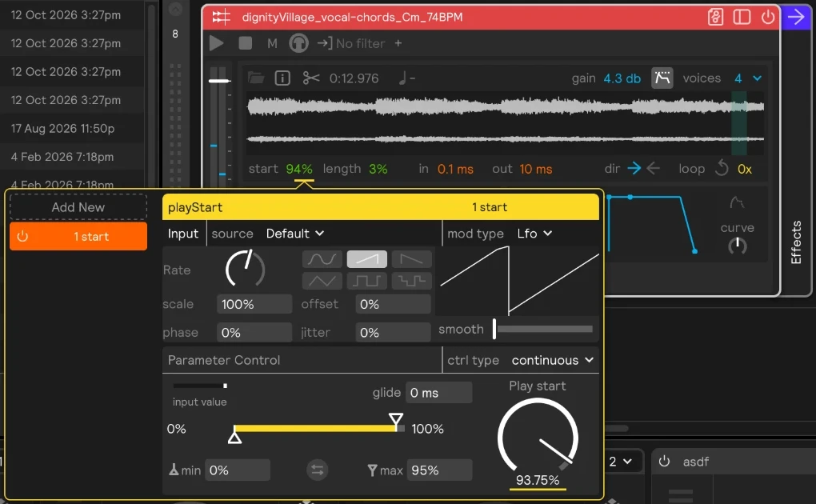Click the sample mixer icon in red header
816x504 pixels.
[x=221, y=17]
